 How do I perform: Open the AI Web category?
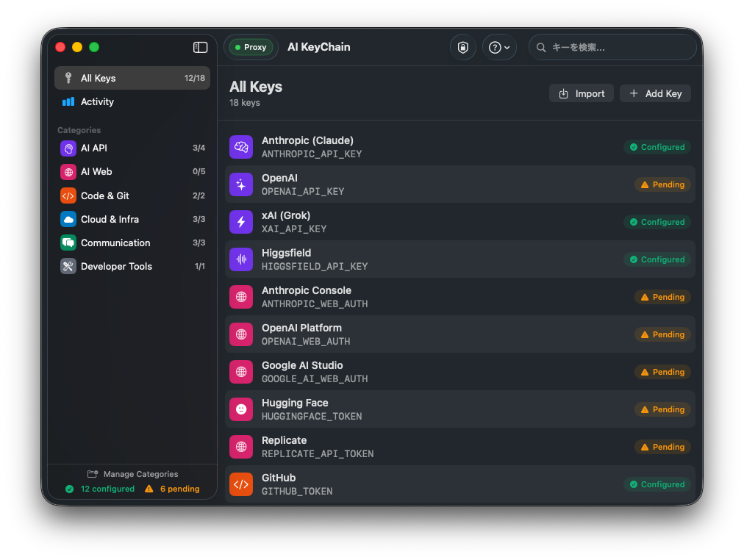[x=132, y=172]
